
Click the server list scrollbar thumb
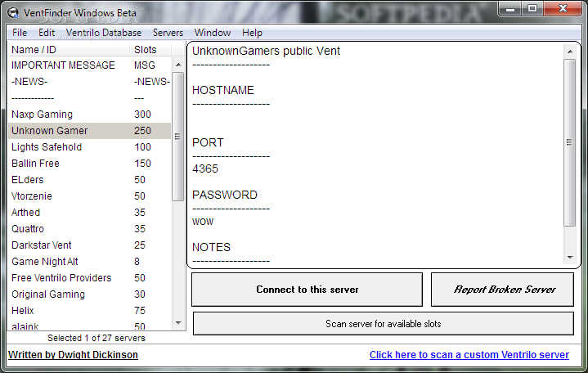click(177, 137)
